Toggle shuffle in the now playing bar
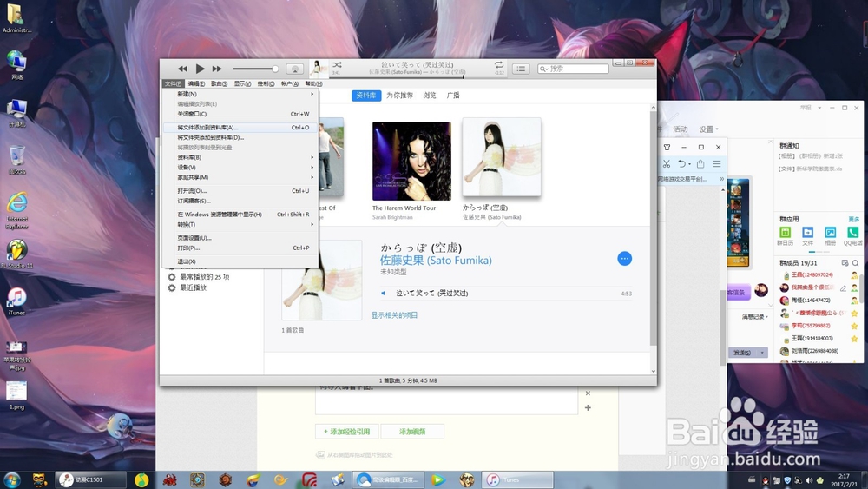 click(337, 65)
